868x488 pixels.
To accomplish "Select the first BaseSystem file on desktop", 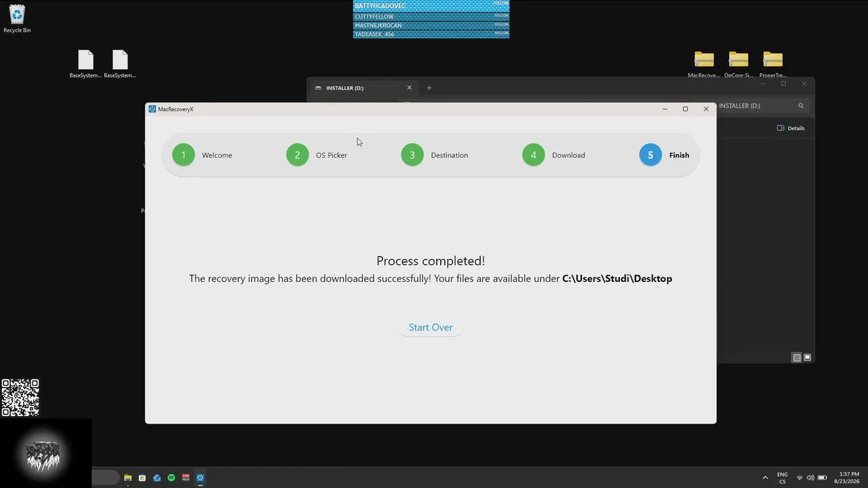I will point(85,64).
